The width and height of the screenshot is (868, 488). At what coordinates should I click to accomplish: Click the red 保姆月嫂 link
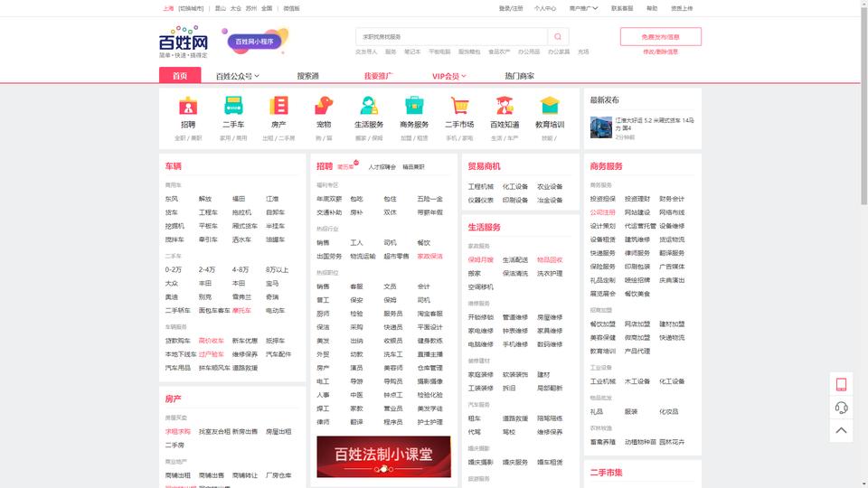click(480, 260)
